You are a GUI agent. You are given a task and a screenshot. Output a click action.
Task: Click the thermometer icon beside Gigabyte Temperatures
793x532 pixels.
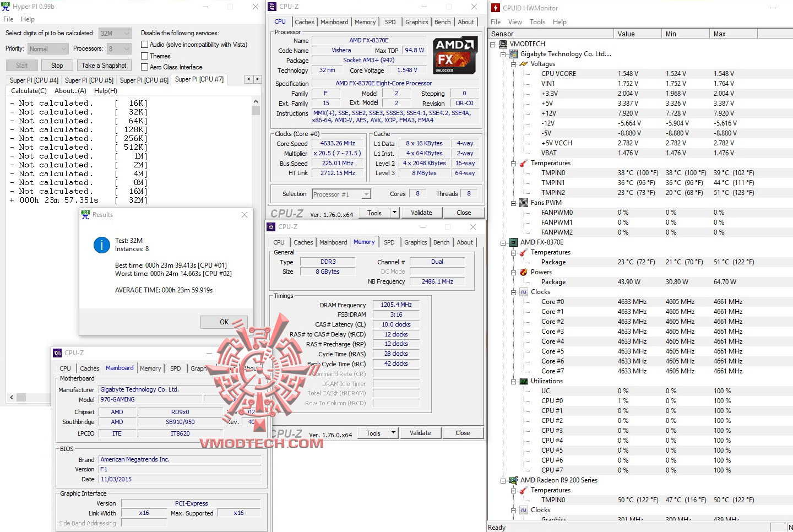[524, 163]
